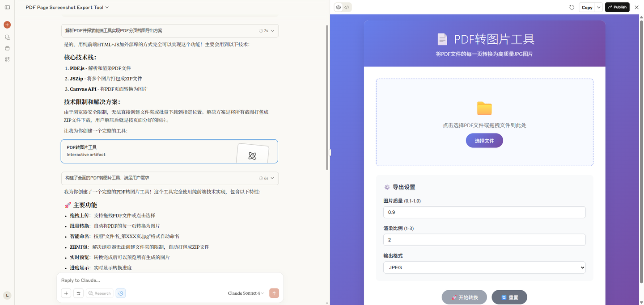Open the projects icon in sidebar
Viewport: 644px width, 305px height.
7,48
